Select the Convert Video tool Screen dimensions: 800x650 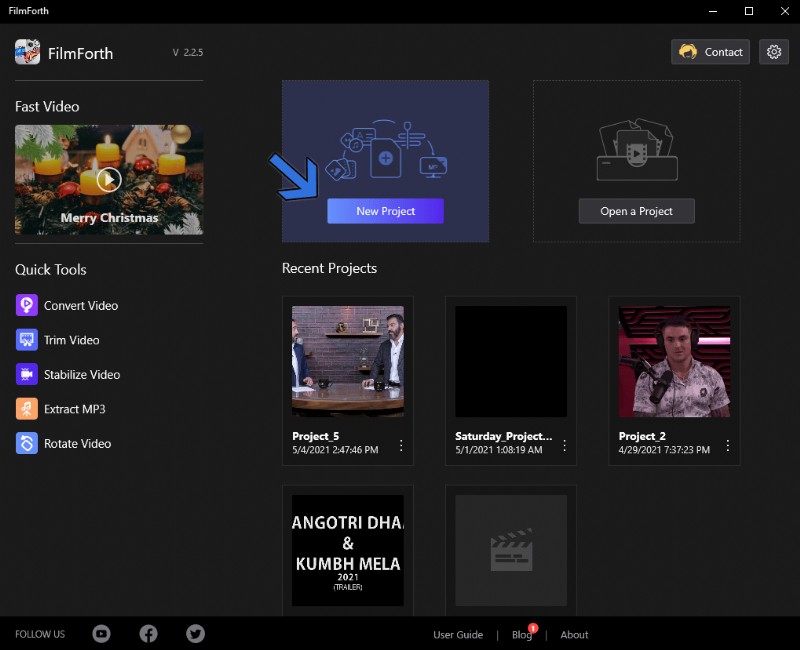tap(80, 305)
